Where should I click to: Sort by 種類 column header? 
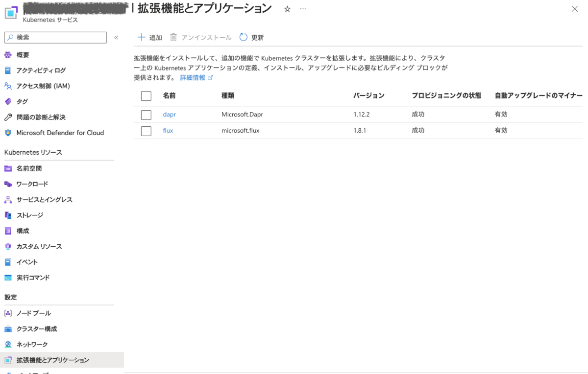[x=228, y=96]
